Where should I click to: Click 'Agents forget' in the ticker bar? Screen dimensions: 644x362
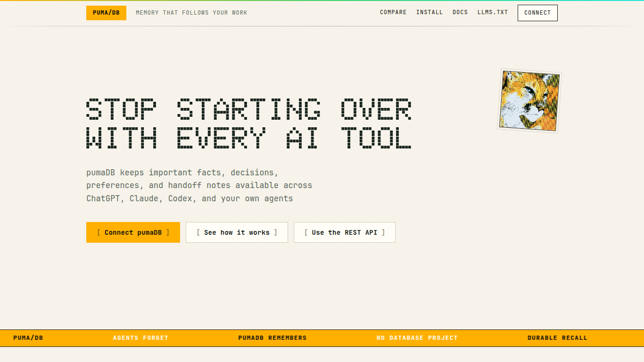pyautogui.click(x=140, y=338)
